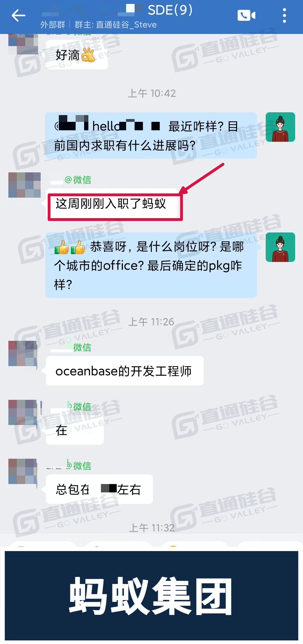303x644 pixels.
Task: Tap the 群主: 直通硅谷_Steve subtitle
Action: pyautogui.click(x=116, y=25)
